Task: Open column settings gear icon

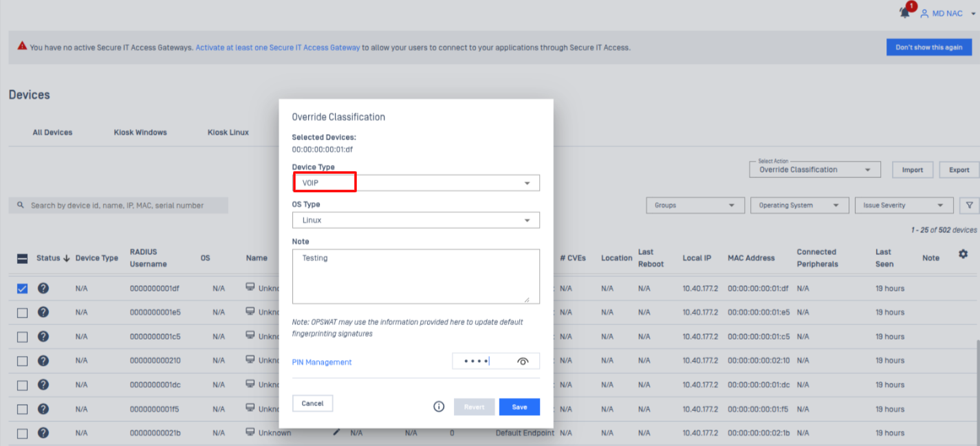Action: click(963, 254)
